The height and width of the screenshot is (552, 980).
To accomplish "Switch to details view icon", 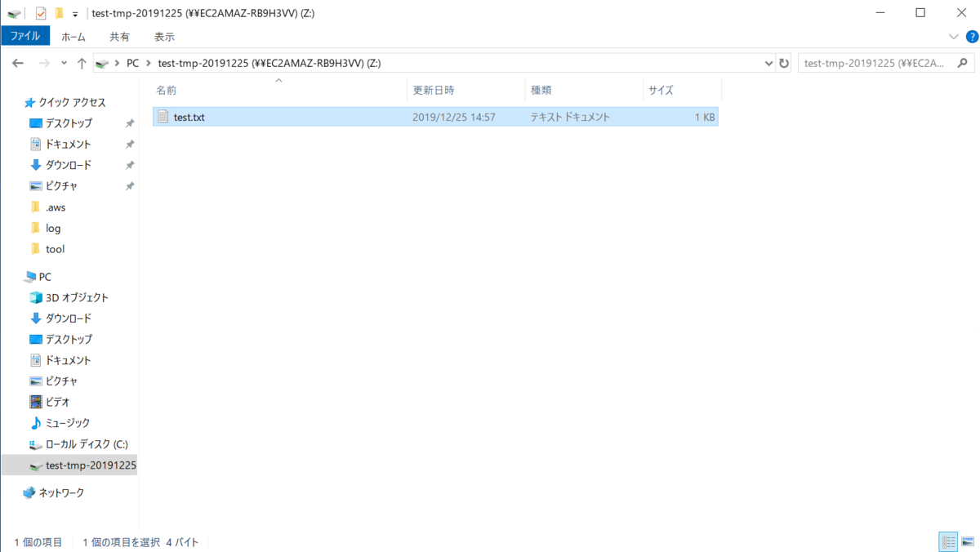I will pyautogui.click(x=948, y=542).
